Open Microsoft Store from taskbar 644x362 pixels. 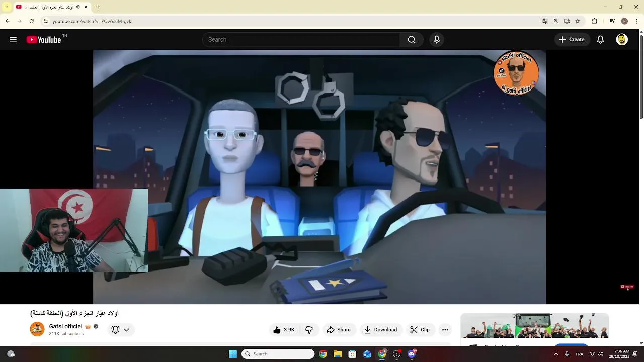[352, 354]
